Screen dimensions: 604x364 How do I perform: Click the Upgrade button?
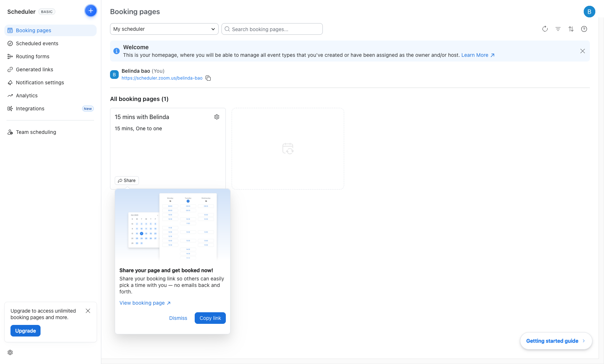(25, 331)
